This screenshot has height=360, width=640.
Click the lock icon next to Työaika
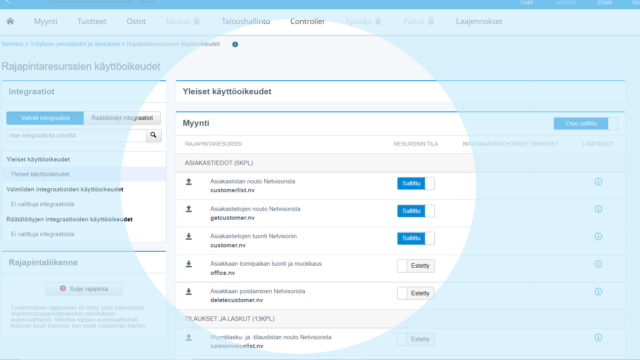(x=378, y=21)
